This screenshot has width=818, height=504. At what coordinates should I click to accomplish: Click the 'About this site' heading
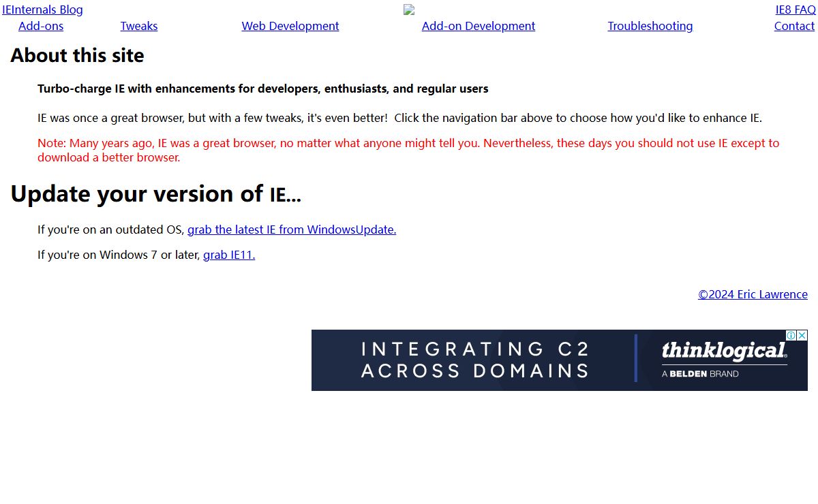(77, 55)
